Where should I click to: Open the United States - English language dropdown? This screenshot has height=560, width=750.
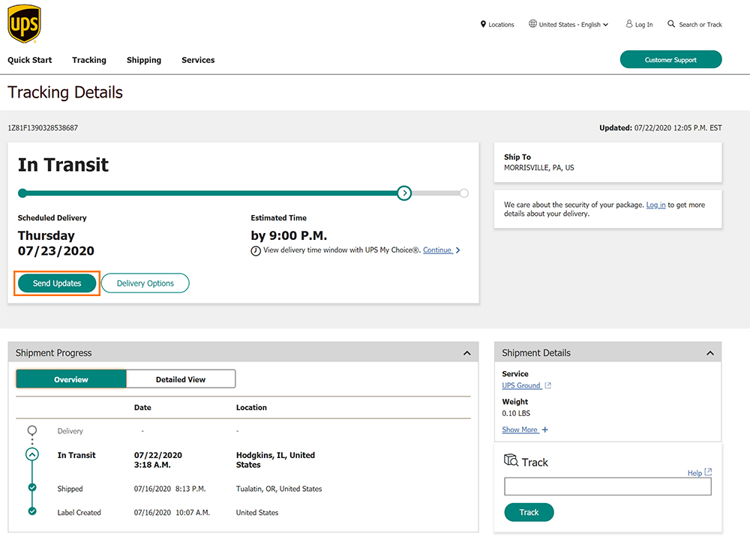(x=568, y=25)
